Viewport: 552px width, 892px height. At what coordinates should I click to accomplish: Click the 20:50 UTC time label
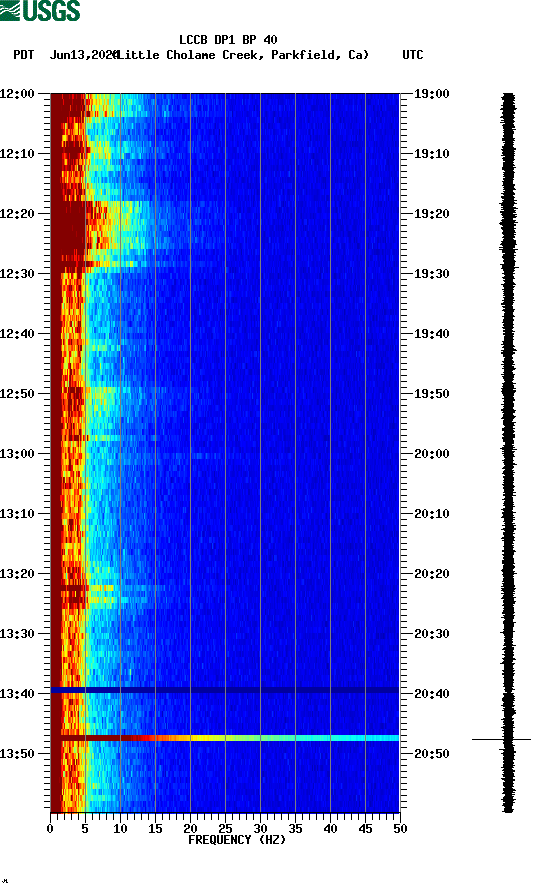(x=432, y=754)
